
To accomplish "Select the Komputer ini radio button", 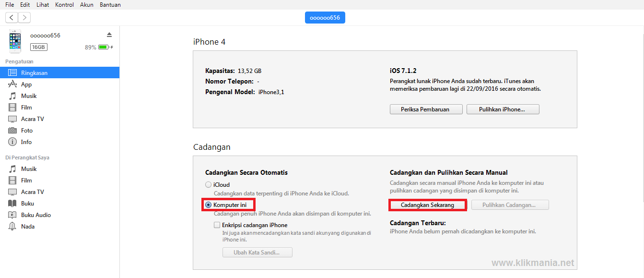I will pyautogui.click(x=209, y=205).
